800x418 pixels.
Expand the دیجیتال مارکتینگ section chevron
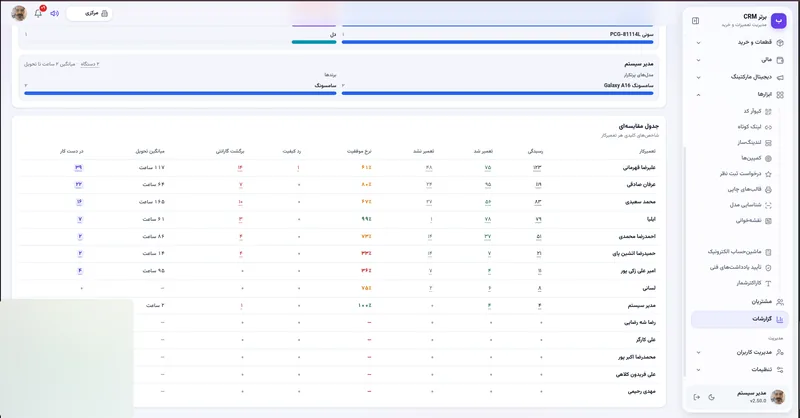698,78
